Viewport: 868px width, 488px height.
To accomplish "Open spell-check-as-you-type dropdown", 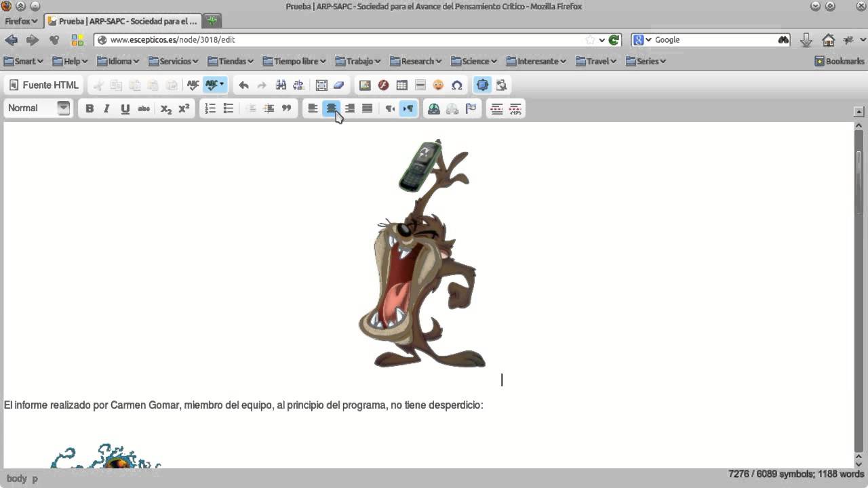I will pos(215,85).
